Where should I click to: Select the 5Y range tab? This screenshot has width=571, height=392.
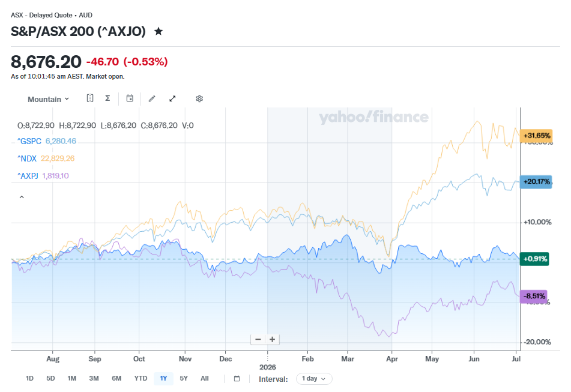184,379
